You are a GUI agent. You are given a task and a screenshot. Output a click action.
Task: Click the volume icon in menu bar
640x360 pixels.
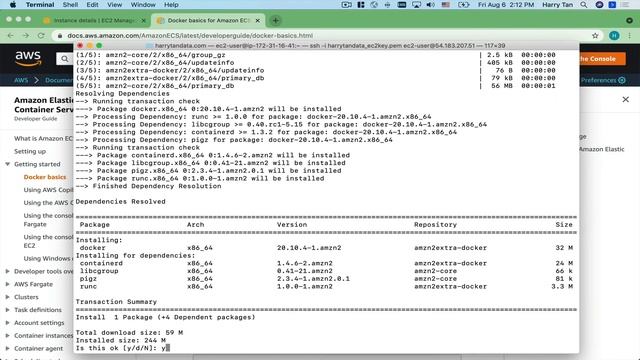coord(430,5)
